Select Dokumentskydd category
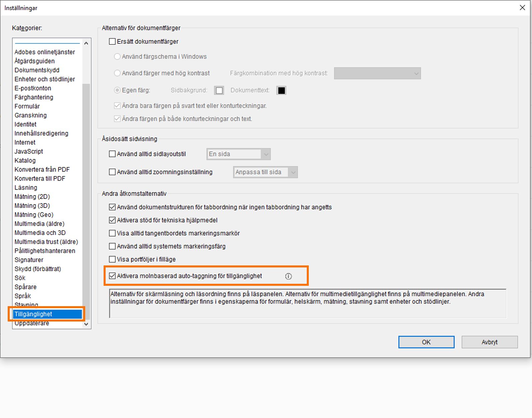The height and width of the screenshot is (418, 532). pyautogui.click(x=37, y=70)
